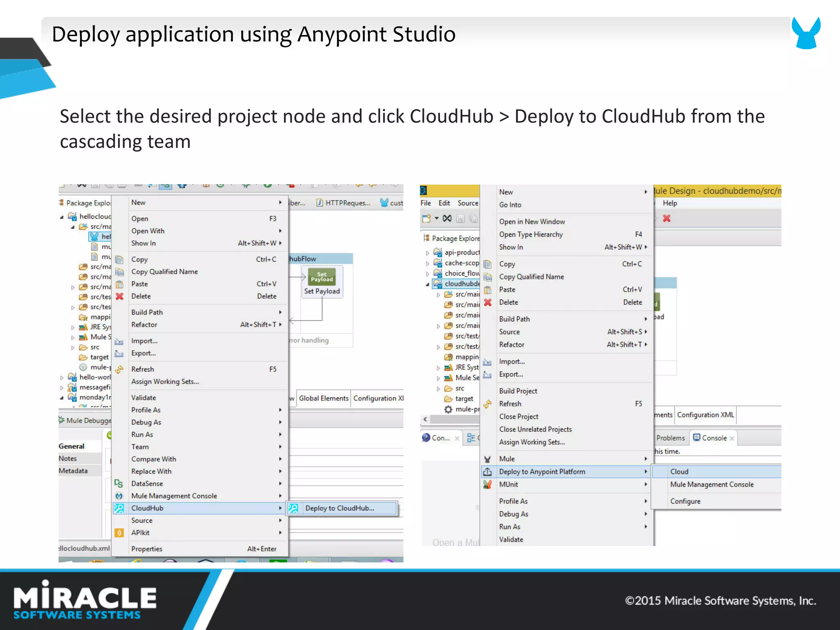Select Cloud in right submenu
This screenshot has height=630, width=840.
[x=717, y=472]
